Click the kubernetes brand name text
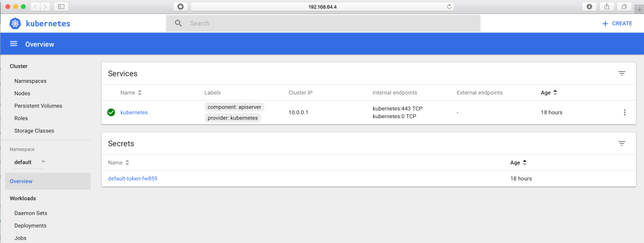 point(48,23)
